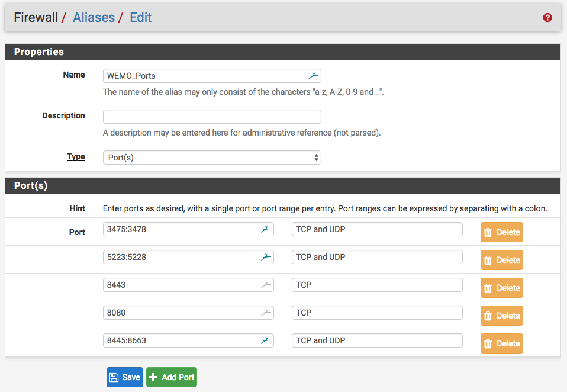
Task: Delete the 8443 port entry
Action: [501, 288]
